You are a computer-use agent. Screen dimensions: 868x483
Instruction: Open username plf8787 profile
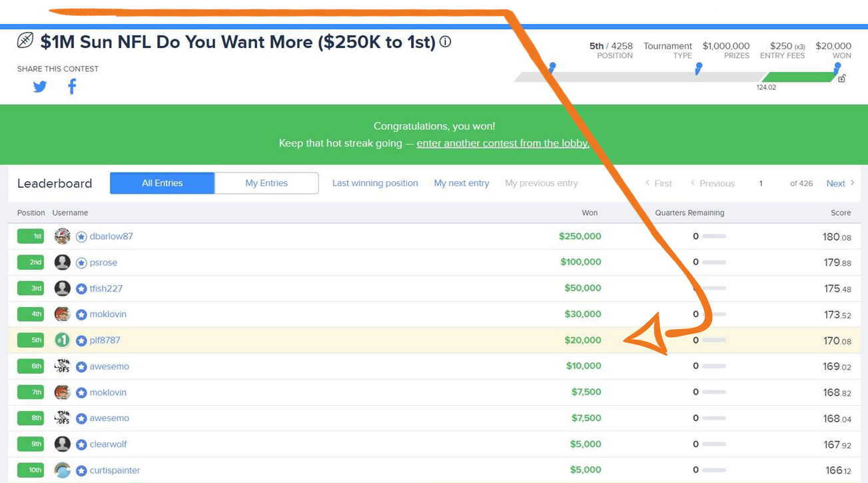[x=105, y=340]
